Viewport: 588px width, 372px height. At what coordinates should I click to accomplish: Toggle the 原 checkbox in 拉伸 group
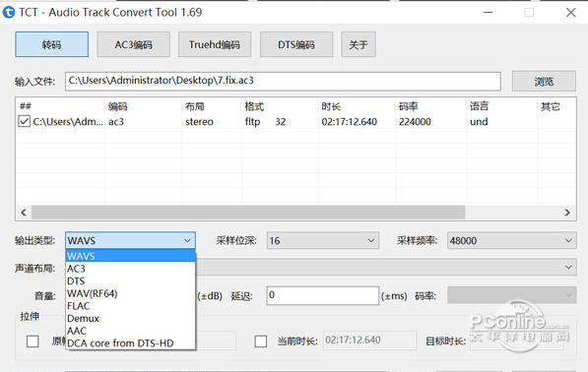coord(33,341)
